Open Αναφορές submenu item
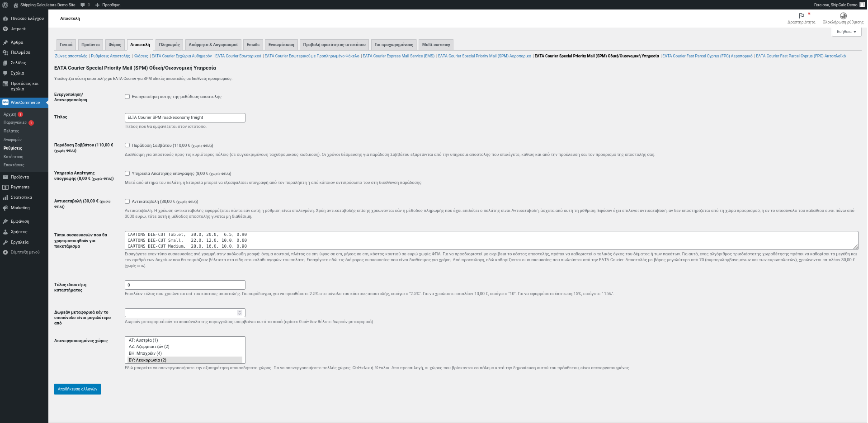 [13, 140]
